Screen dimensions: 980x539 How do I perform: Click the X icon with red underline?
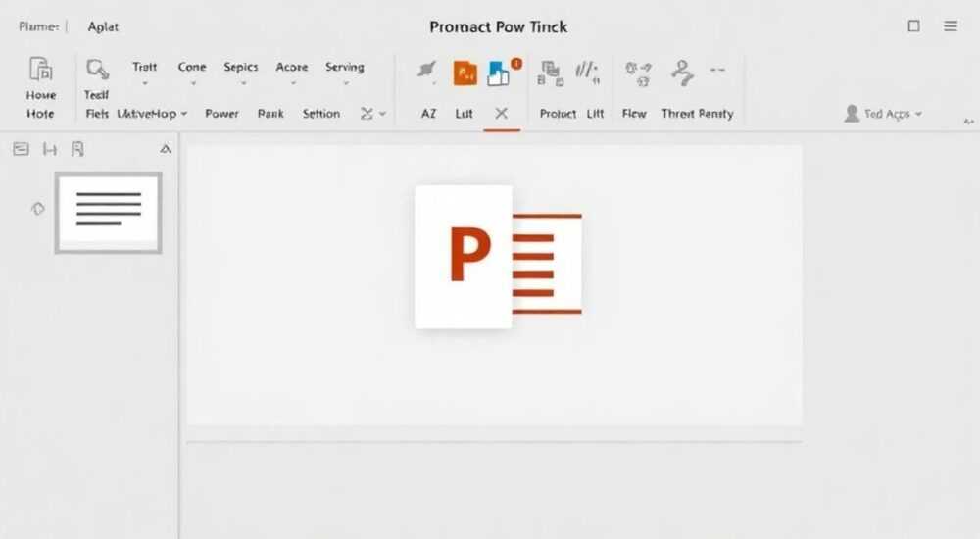501,113
